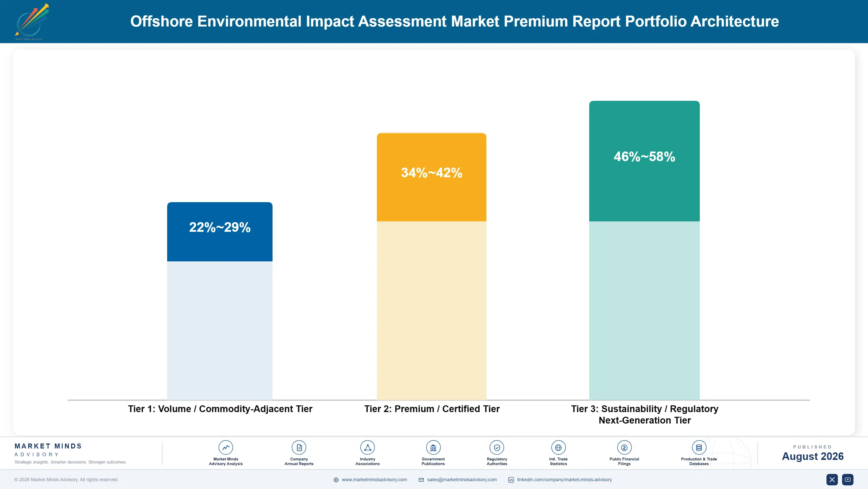Screen dimensions: 868x489
Task: Click the LinkedIn icon in footer
Action: click(x=511, y=480)
